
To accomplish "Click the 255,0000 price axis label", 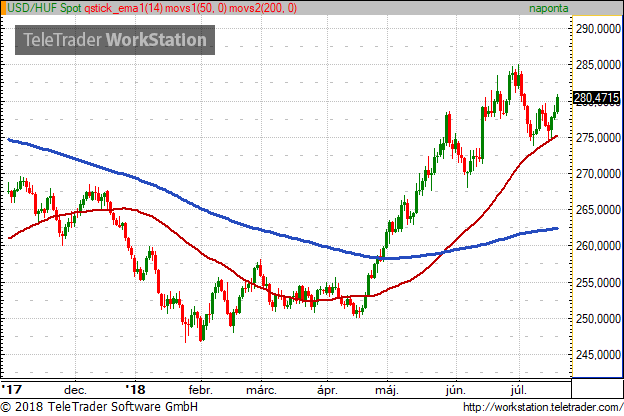I will pos(598,282).
